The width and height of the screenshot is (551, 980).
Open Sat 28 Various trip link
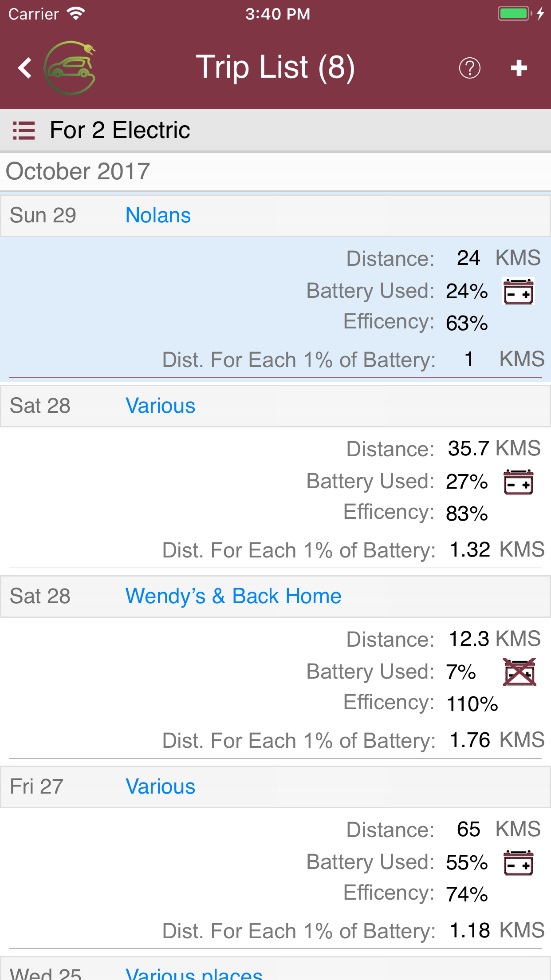tap(160, 406)
